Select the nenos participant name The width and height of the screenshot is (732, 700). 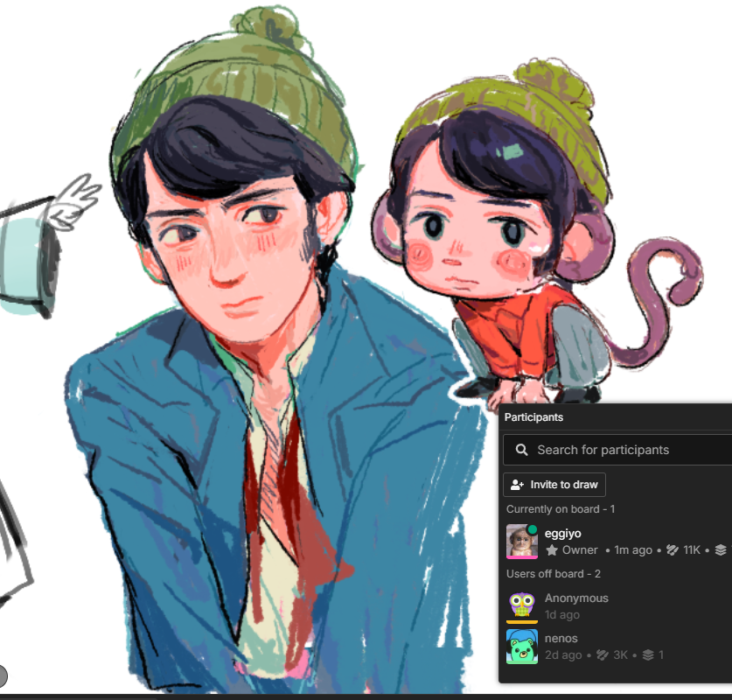tap(561, 639)
